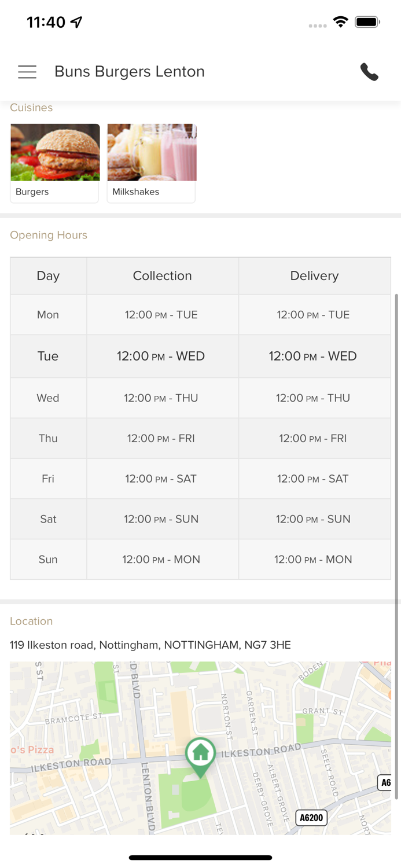Tap the Delivery column header
The image size is (401, 868).
(314, 276)
